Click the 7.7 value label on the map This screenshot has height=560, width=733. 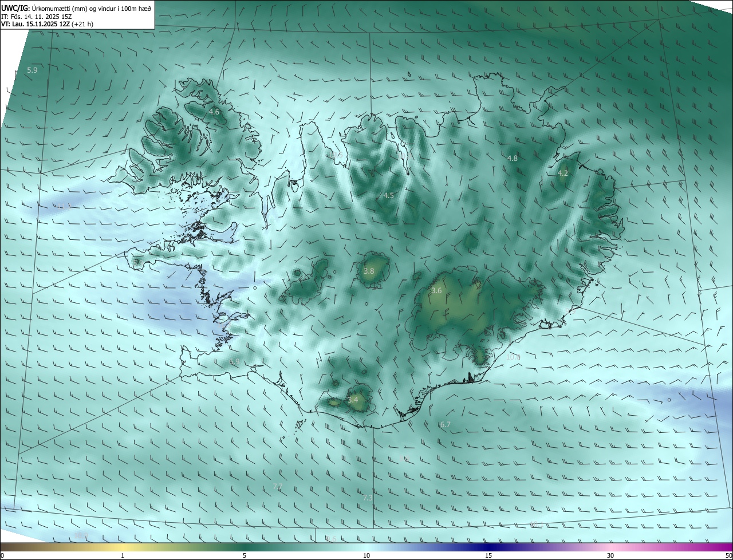tap(277, 487)
